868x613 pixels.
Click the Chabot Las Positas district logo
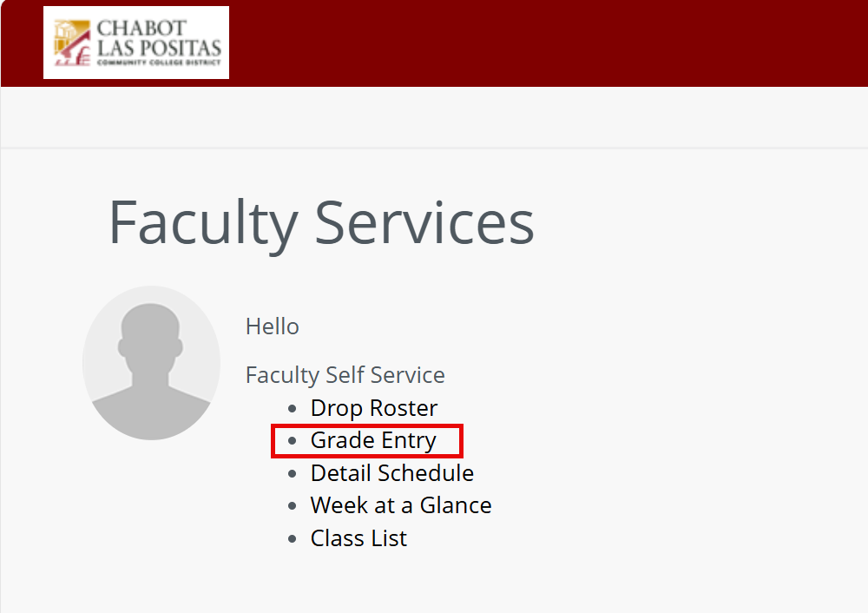[x=135, y=43]
